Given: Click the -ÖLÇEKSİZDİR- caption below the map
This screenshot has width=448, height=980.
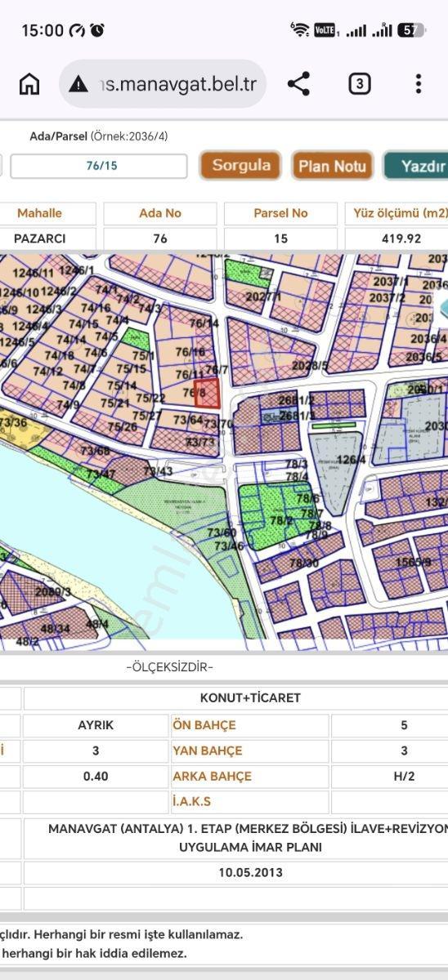Looking at the screenshot, I should [x=169, y=667].
